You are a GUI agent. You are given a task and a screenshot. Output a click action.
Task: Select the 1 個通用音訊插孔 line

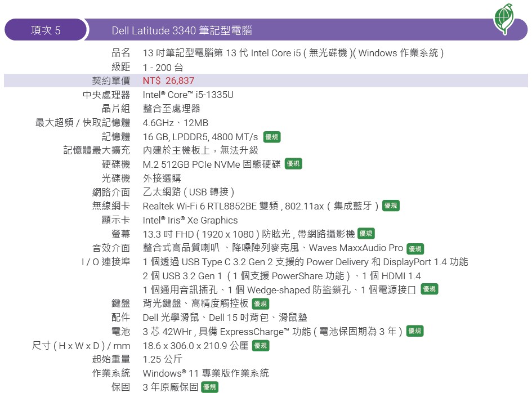click(x=279, y=290)
